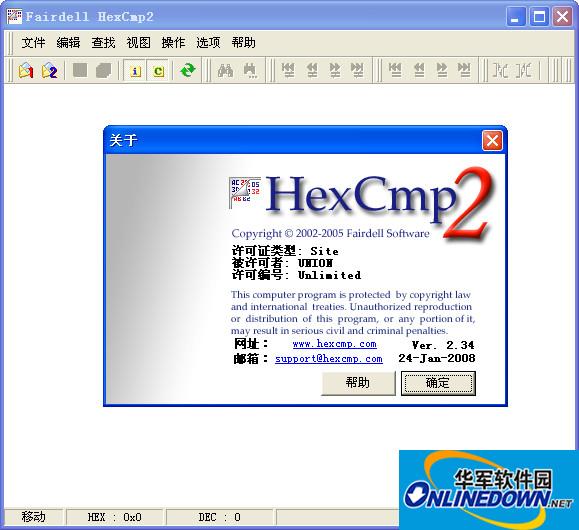Jump to last difference arrow in first group
579x530 pixels.
click(x=357, y=70)
